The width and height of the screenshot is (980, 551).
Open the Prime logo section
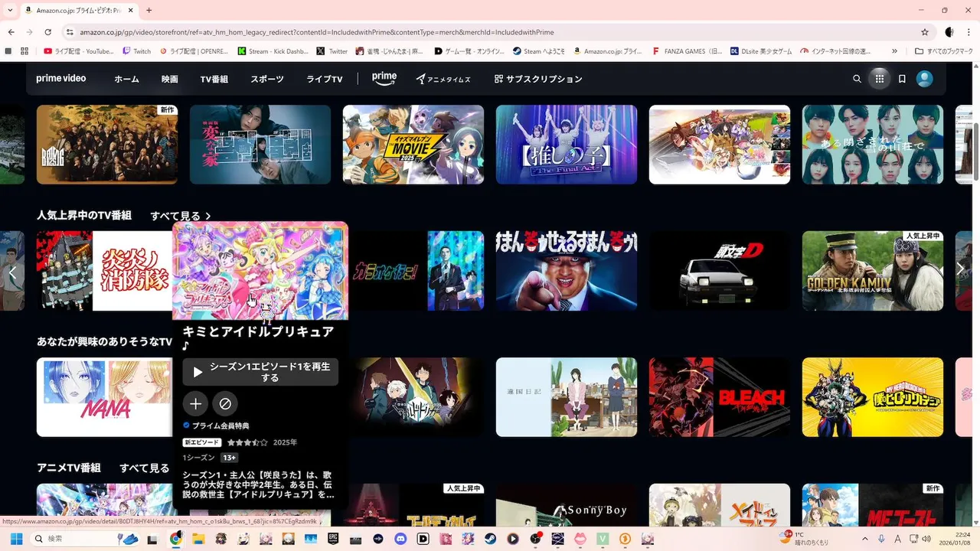tap(384, 78)
